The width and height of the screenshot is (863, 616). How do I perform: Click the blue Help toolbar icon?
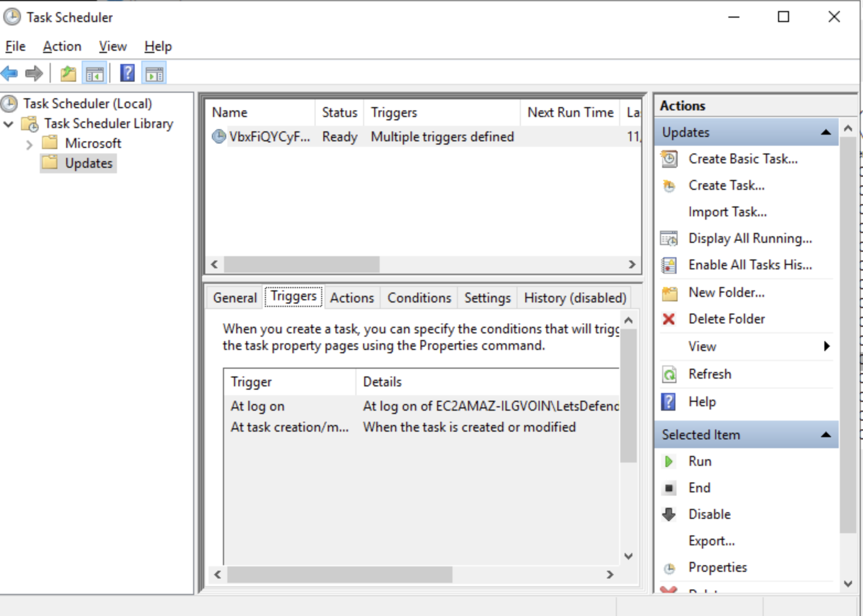127,73
